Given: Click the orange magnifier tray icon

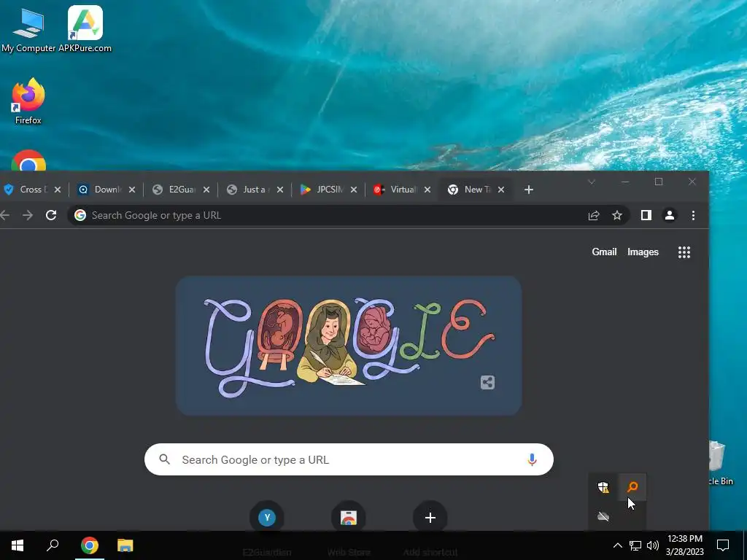Looking at the screenshot, I should coord(632,486).
